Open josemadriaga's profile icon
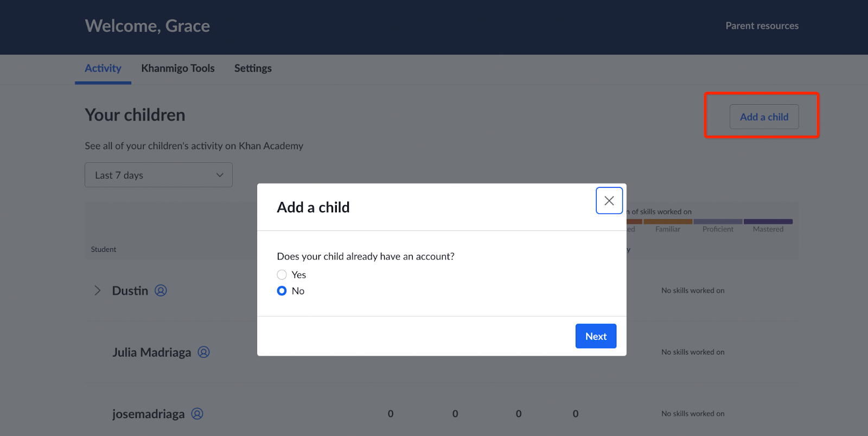The height and width of the screenshot is (436, 868). tap(197, 414)
